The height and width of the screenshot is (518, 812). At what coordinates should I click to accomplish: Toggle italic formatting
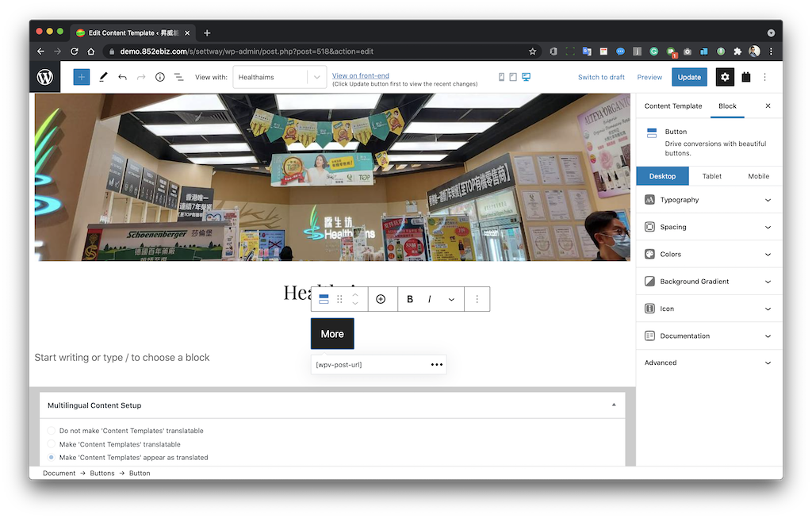click(x=429, y=299)
